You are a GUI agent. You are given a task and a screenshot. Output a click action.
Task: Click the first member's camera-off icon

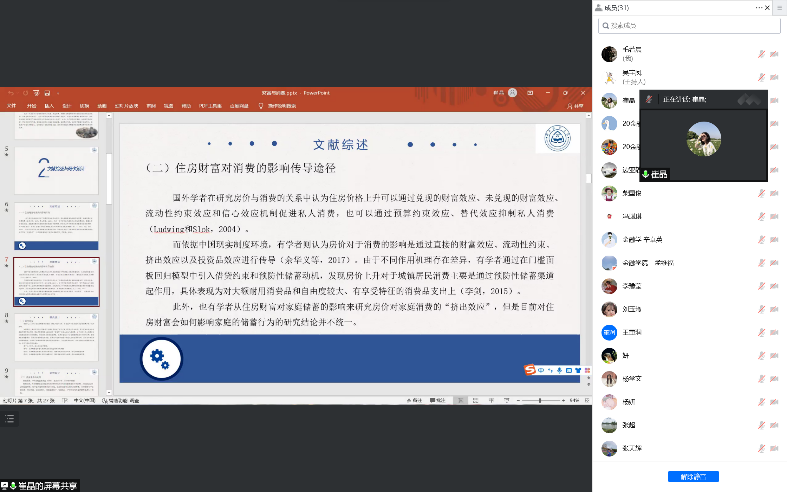775,54
